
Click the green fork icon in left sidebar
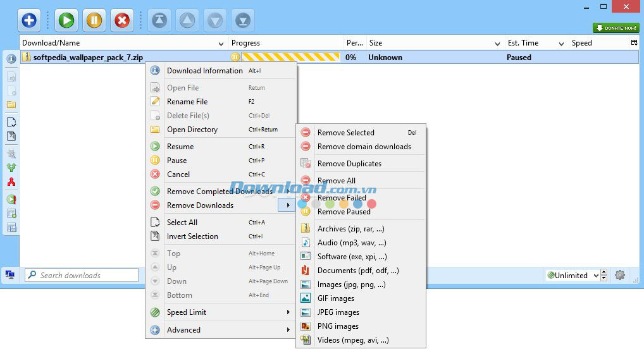coord(11,168)
